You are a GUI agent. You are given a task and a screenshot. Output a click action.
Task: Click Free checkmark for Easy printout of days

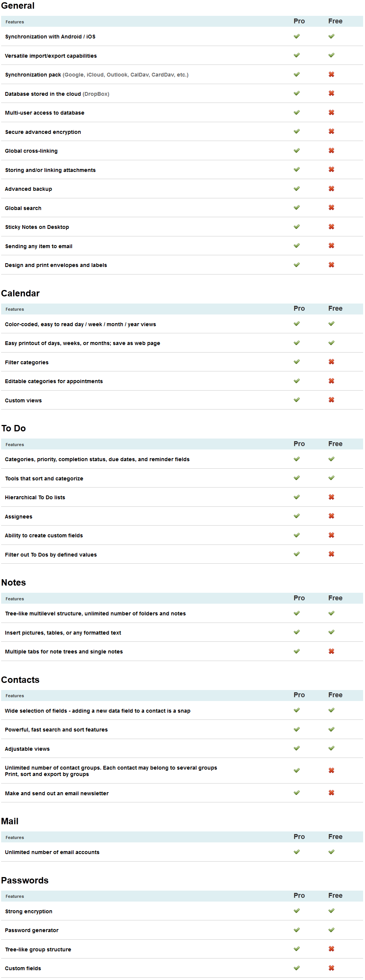331,343
